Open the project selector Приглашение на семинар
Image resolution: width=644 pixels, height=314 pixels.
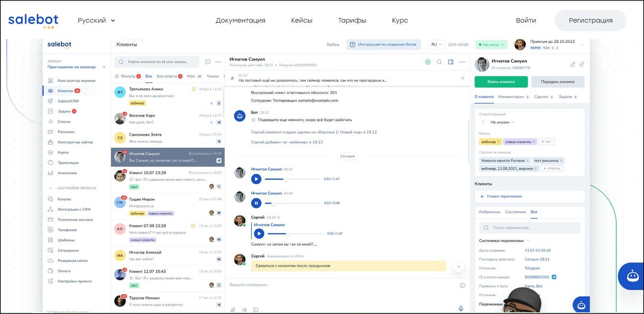(76, 67)
